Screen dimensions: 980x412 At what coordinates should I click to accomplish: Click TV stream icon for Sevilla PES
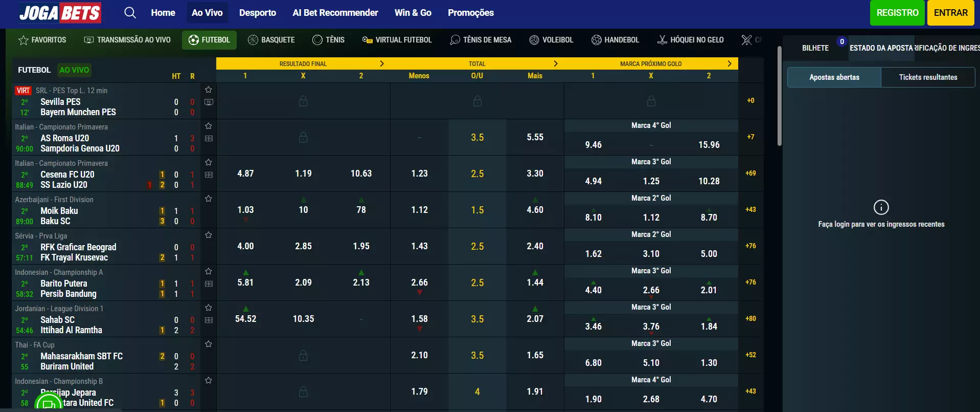pyautogui.click(x=209, y=102)
